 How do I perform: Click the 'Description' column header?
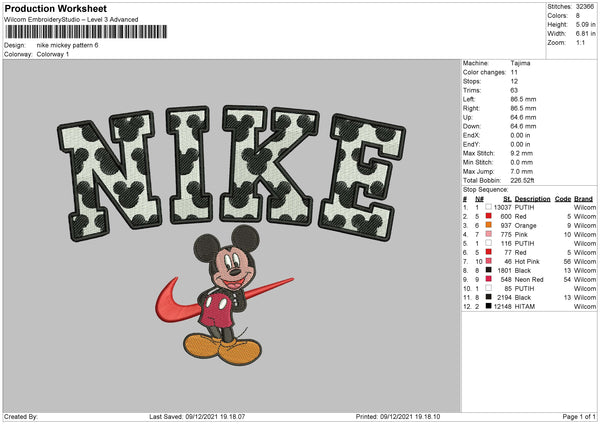pyautogui.click(x=532, y=199)
